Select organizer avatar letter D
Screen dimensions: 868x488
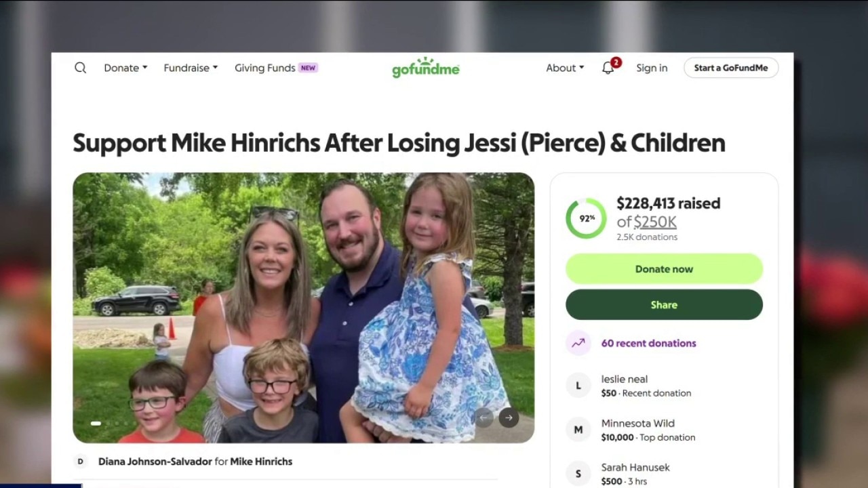80,462
